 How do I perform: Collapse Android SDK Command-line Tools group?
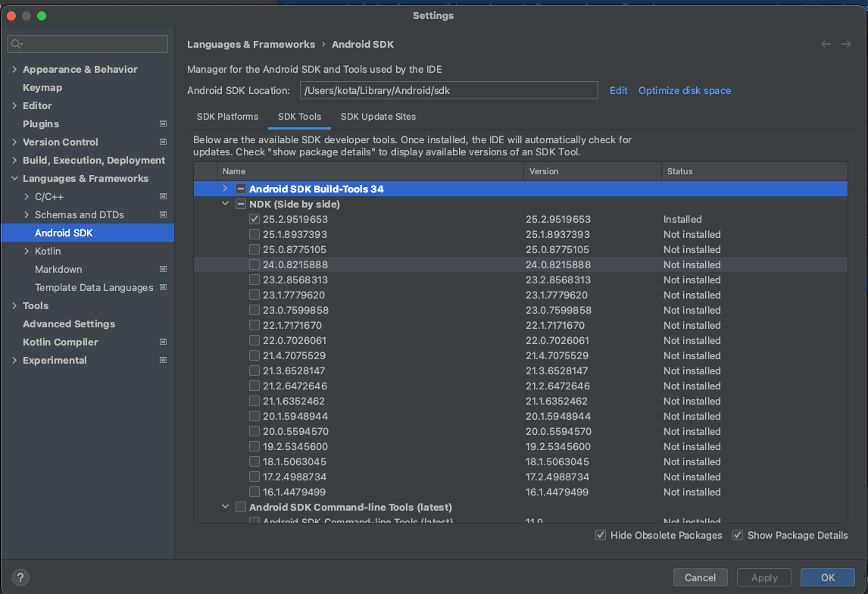pos(225,507)
